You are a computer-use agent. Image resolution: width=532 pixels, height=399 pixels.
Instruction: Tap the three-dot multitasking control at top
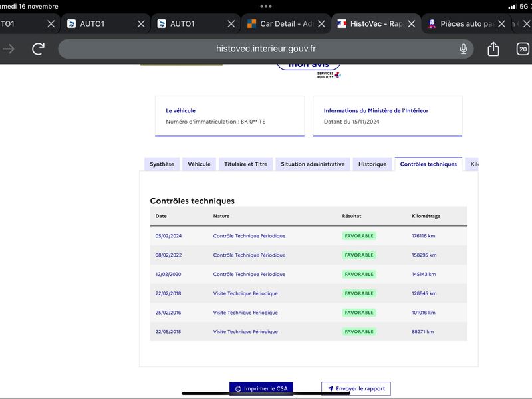(266, 6)
